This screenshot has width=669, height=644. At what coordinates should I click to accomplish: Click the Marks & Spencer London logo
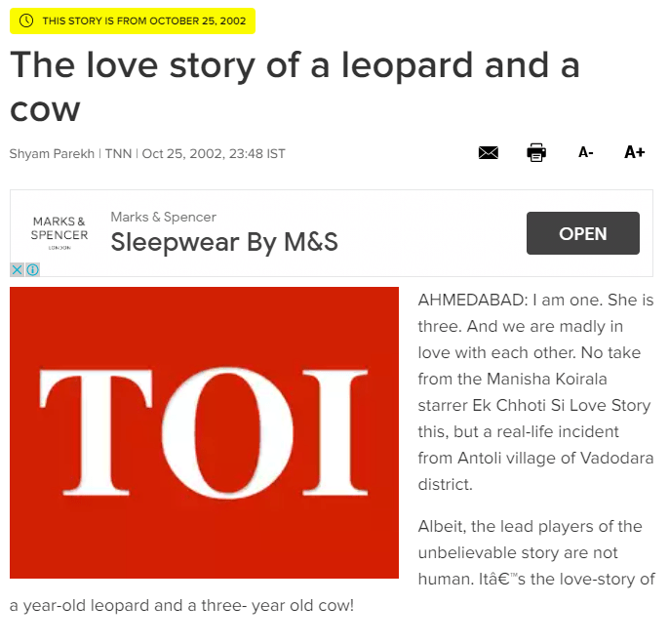click(59, 233)
